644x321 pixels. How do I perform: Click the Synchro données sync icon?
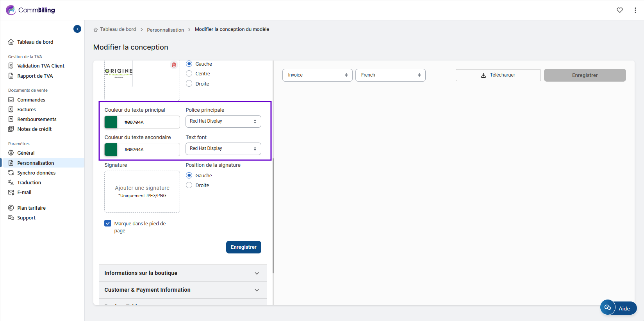(x=11, y=173)
